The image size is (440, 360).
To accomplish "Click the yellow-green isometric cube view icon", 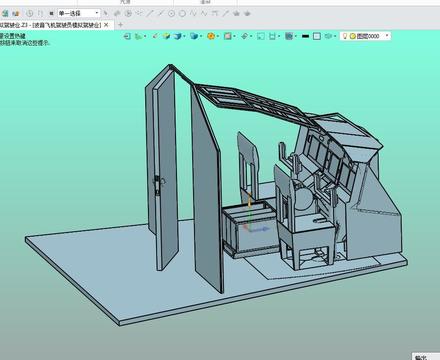I will 167,36.
